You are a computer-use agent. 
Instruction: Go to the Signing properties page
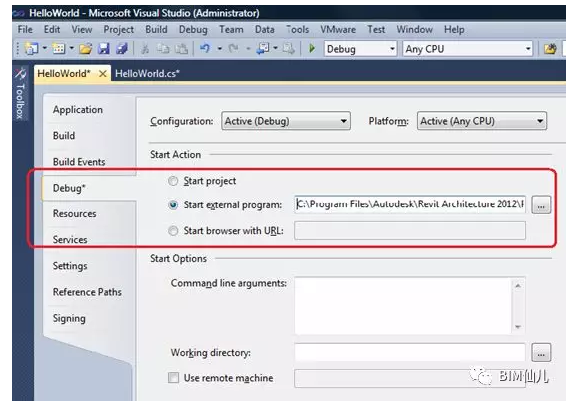pyautogui.click(x=69, y=318)
